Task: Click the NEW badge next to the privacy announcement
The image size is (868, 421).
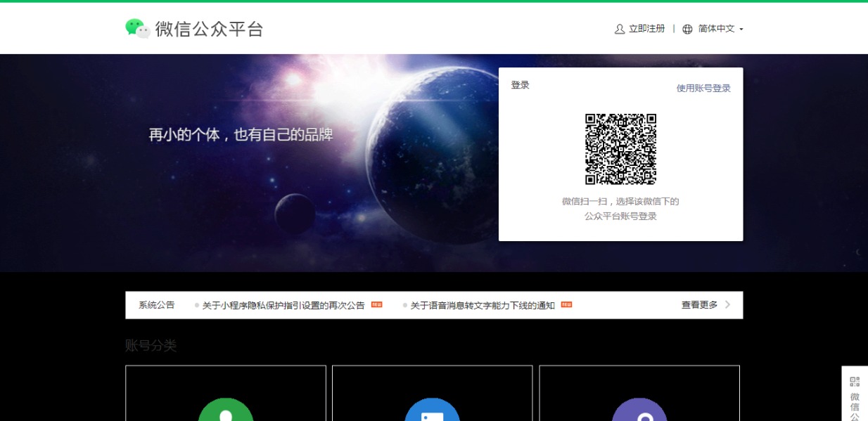Action: pos(376,304)
